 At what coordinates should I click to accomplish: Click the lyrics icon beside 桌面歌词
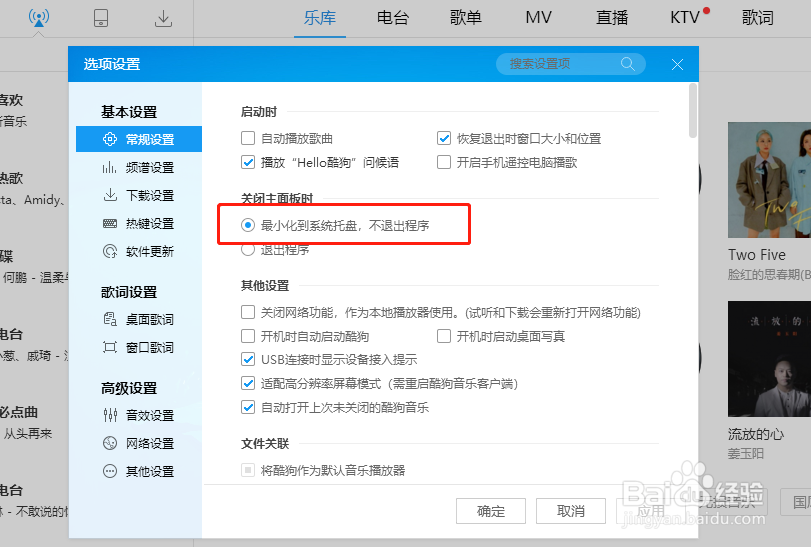pyautogui.click(x=110, y=319)
